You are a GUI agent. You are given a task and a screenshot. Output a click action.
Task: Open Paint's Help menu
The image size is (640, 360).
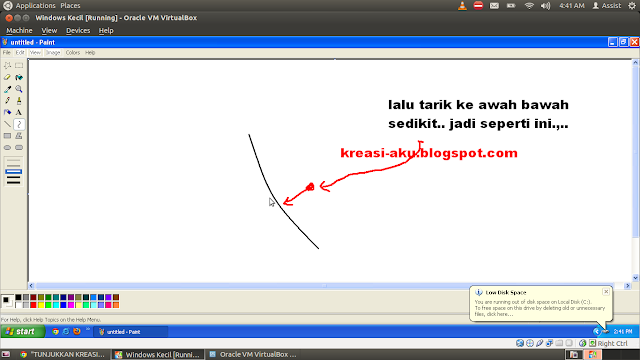coord(90,53)
